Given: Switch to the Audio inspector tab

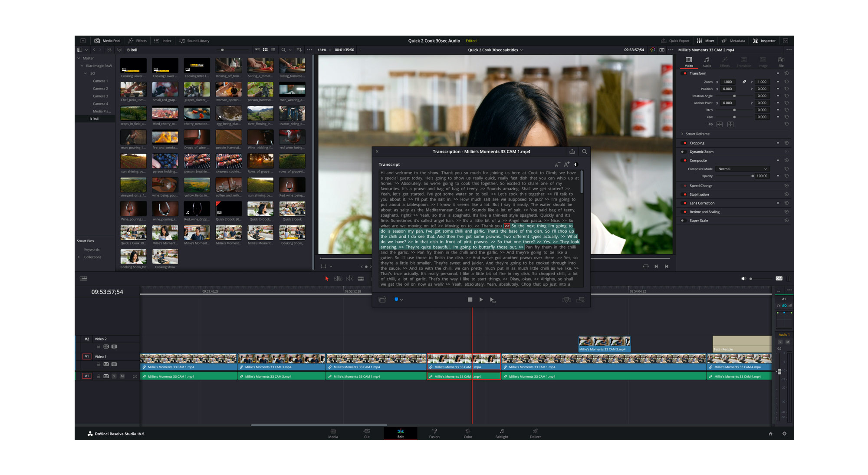Looking at the screenshot, I should [x=707, y=62].
